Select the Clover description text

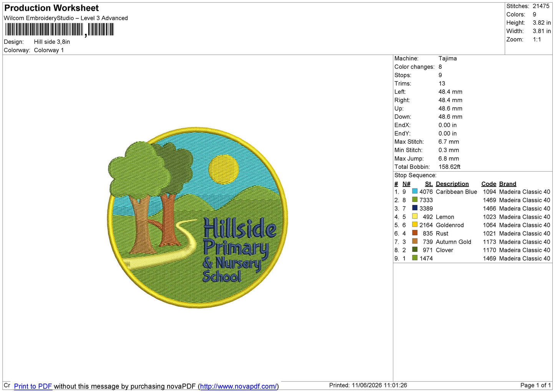444,250
